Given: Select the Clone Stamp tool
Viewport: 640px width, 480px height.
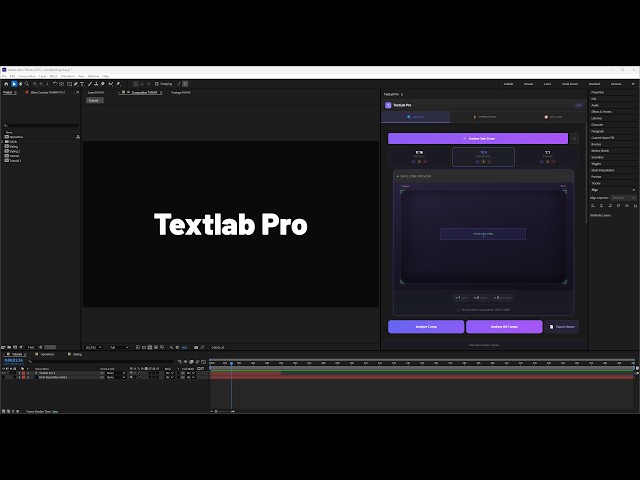Looking at the screenshot, I should (x=96, y=84).
